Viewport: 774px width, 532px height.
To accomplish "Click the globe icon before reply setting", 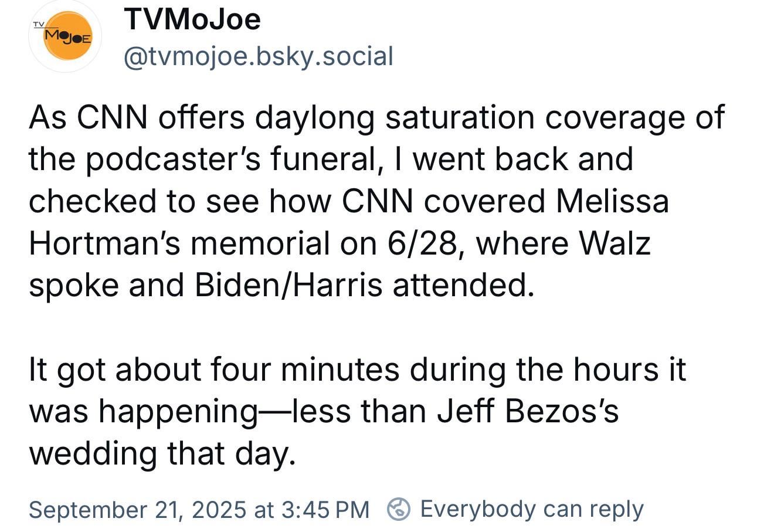I will (399, 509).
